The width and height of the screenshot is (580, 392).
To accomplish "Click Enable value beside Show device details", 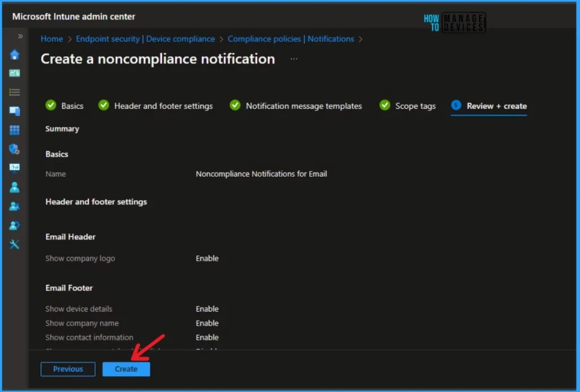I will click(x=207, y=309).
